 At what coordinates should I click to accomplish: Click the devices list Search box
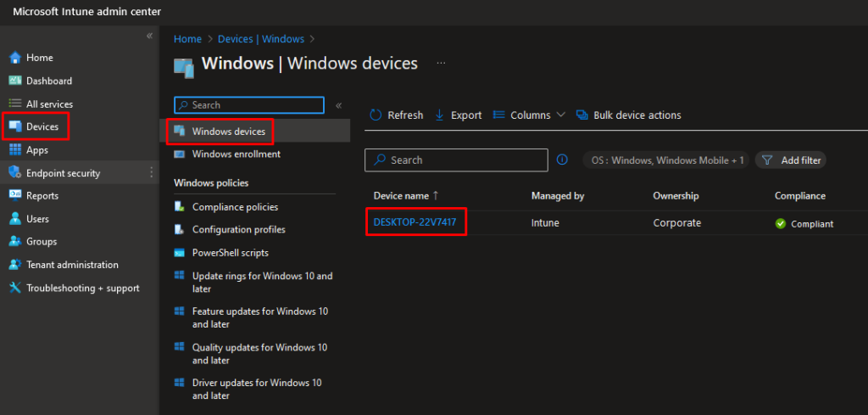point(456,160)
